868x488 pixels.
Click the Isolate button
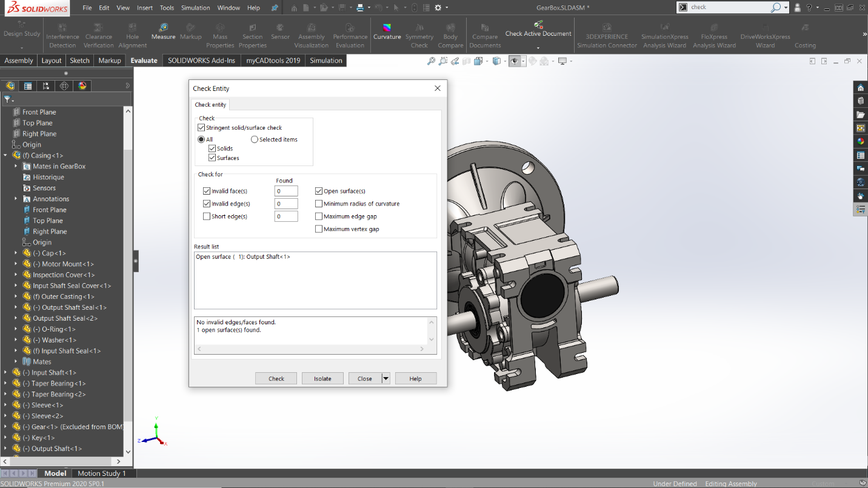tap(322, 378)
